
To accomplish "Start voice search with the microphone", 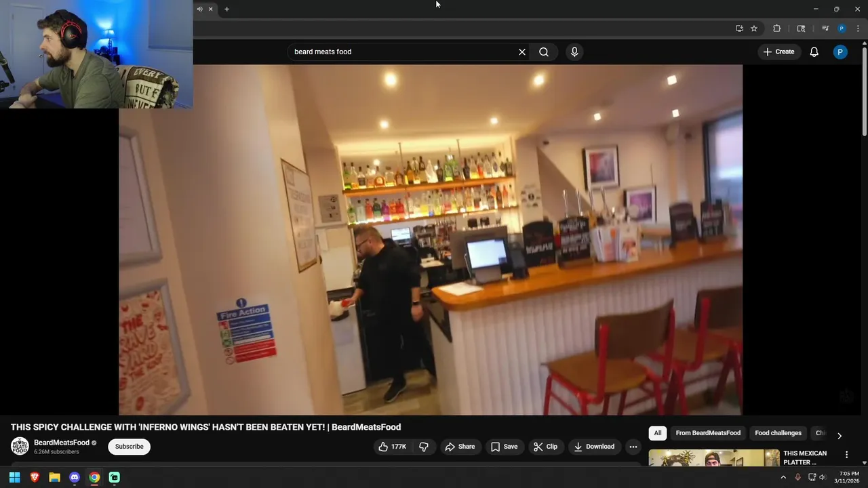I will click(574, 52).
